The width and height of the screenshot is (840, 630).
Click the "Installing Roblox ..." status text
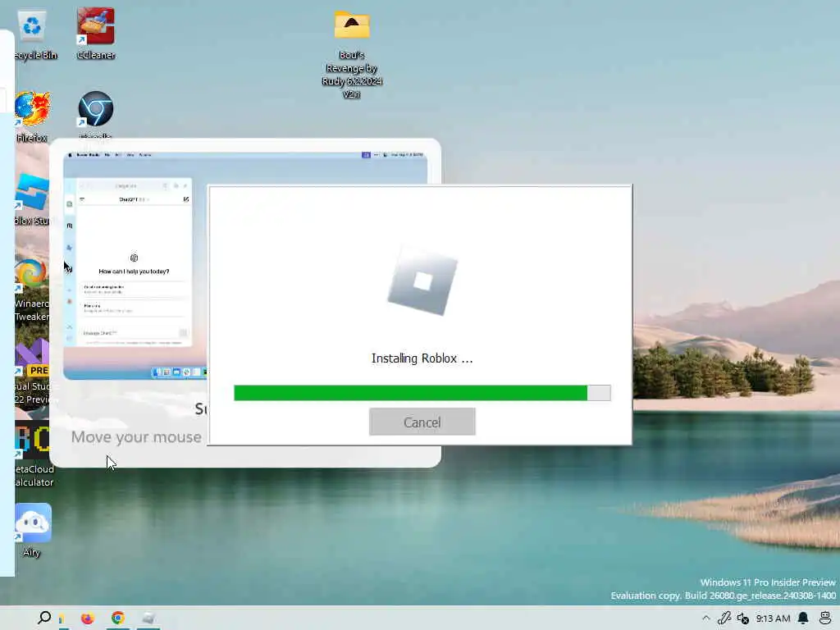pos(422,358)
